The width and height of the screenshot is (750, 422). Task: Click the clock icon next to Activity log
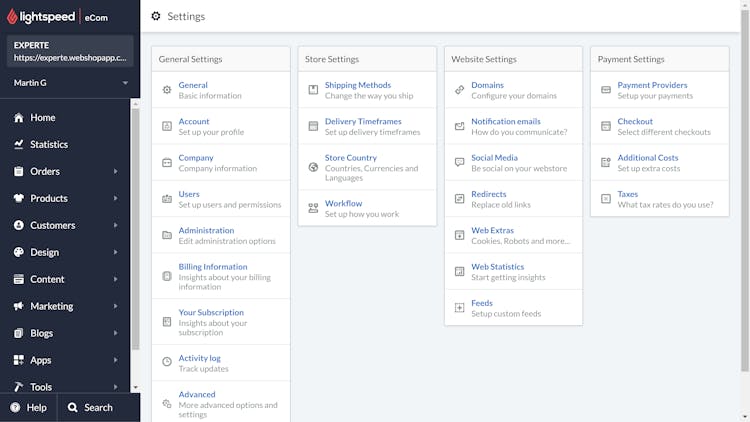click(x=166, y=362)
